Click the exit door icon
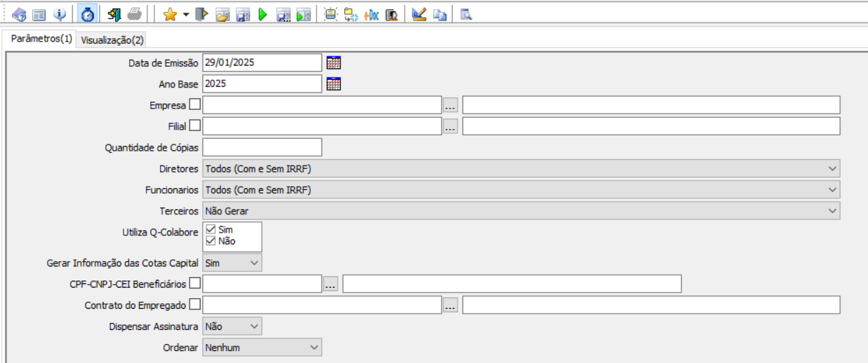Viewport: 868px width, 363px height. (114, 14)
